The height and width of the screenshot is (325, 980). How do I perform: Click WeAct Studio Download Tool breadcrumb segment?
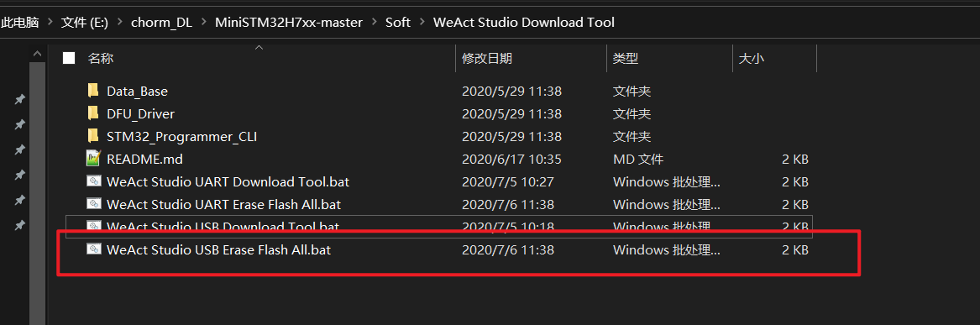[x=524, y=23]
